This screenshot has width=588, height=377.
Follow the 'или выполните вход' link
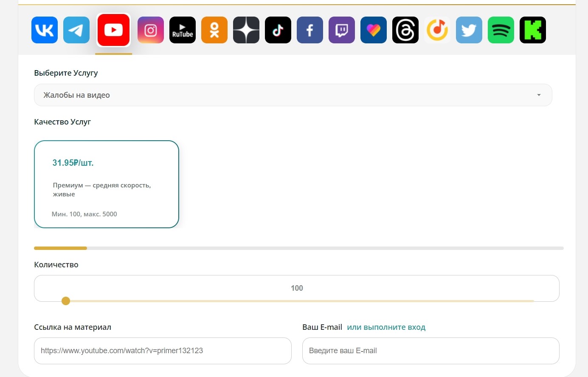tap(386, 327)
